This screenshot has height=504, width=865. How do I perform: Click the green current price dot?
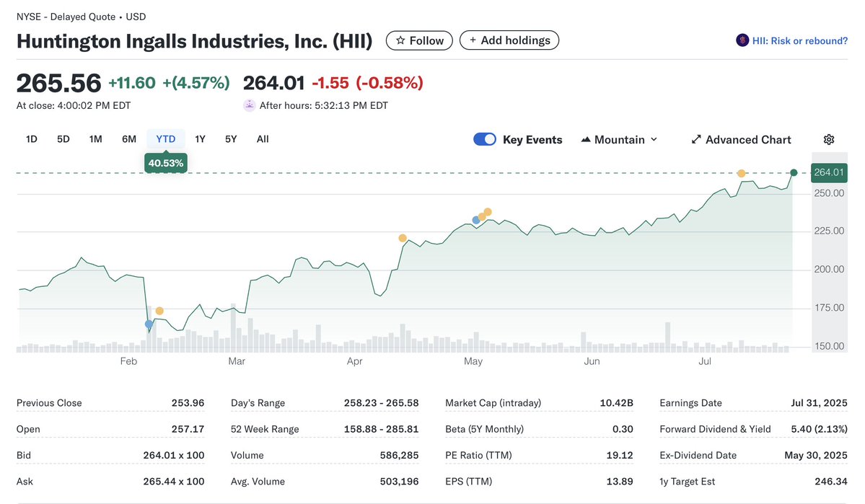click(x=794, y=172)
